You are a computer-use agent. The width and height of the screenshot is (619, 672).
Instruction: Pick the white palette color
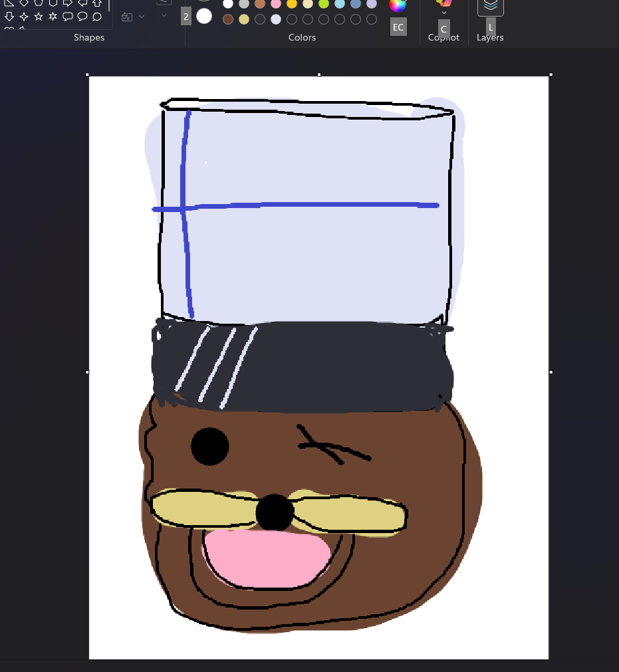[228, 4]
